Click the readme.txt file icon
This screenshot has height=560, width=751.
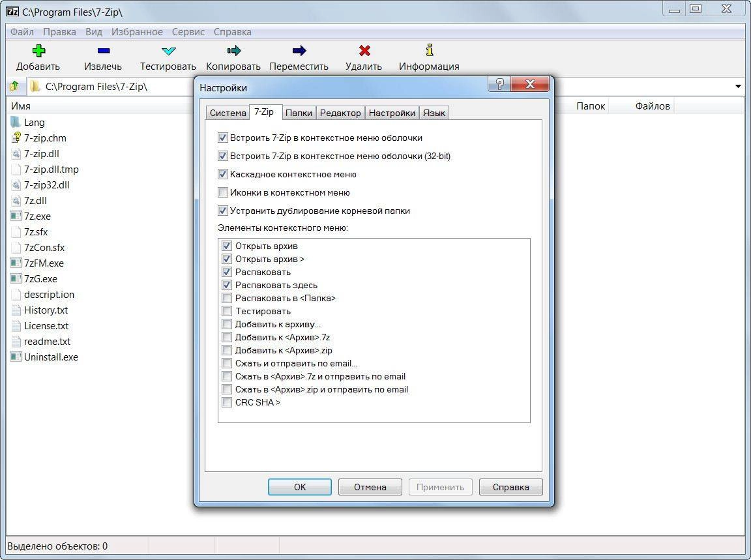tap(16, 342)
